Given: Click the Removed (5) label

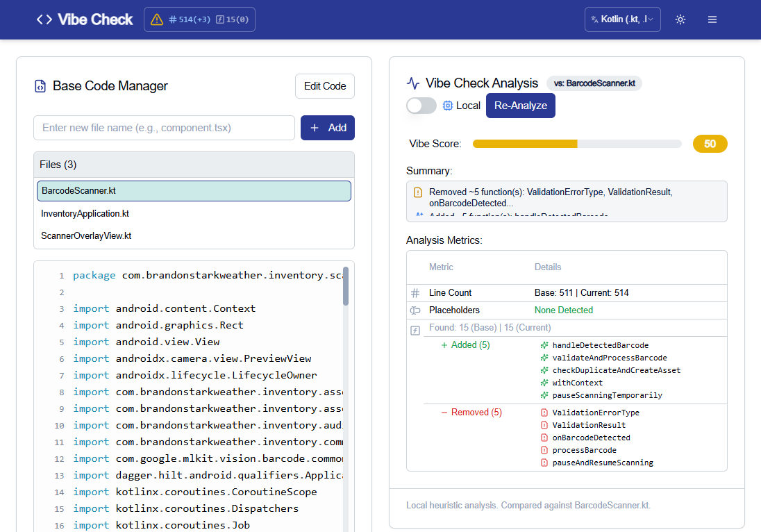Looking at the screenshot, I should point(476,413).
